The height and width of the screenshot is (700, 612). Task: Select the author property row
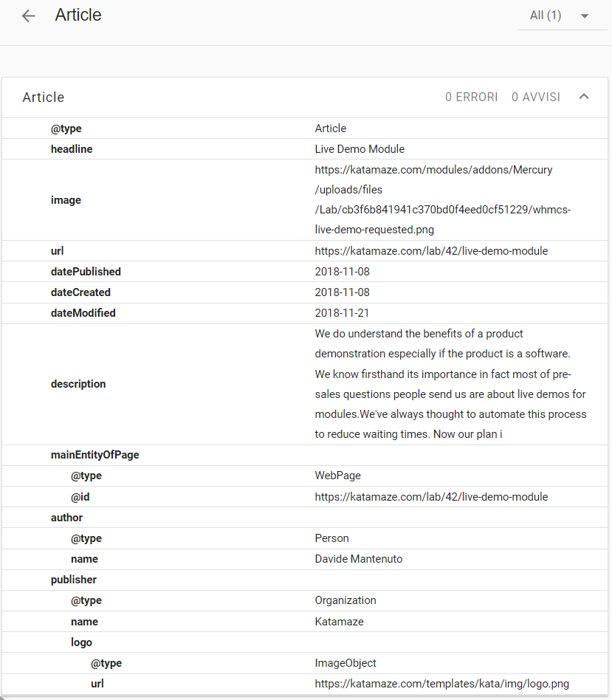[x=305, y=518]
